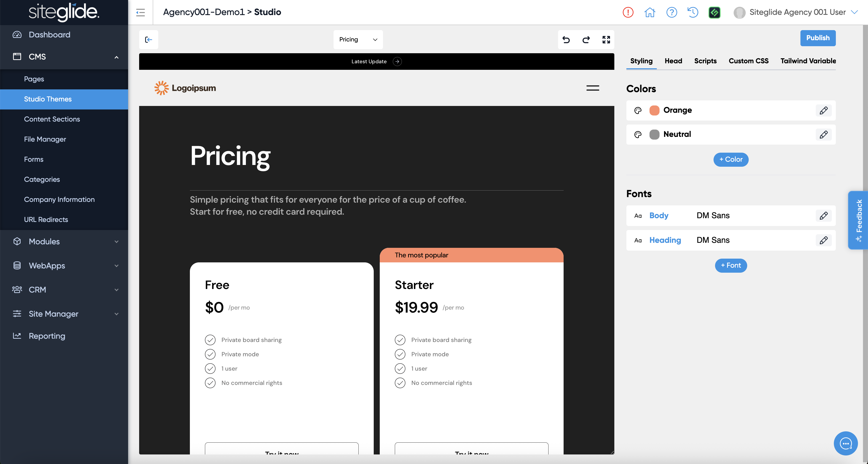Viewport: 868px width, 464px height.
Task: Toggle the preview hamburger menu
Action: [x=592, y=88]
